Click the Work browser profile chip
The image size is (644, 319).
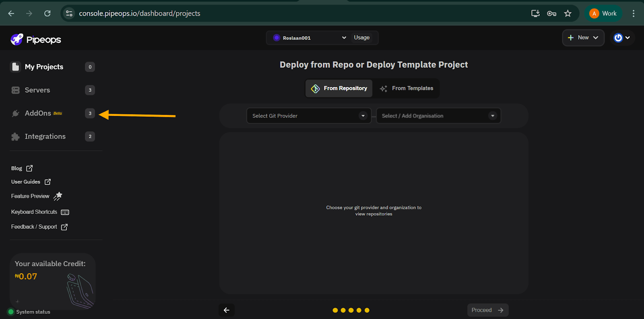603,13
